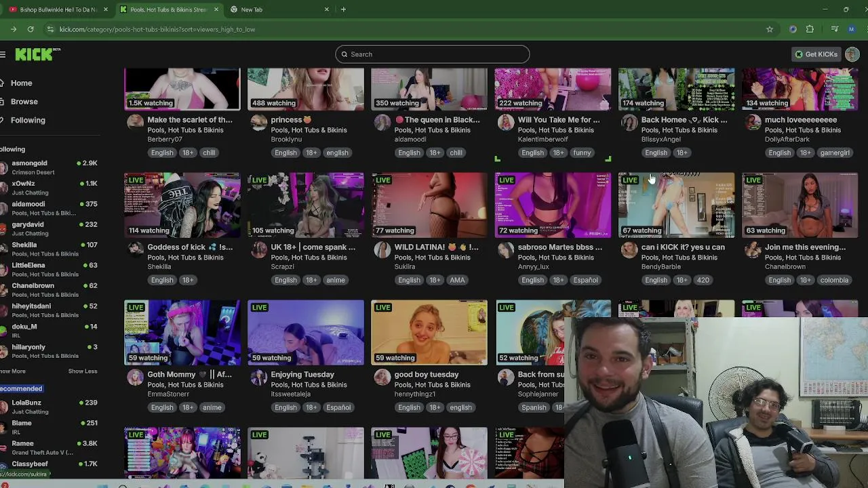Click the Show Less link in the sidebar

click(83, 371)
